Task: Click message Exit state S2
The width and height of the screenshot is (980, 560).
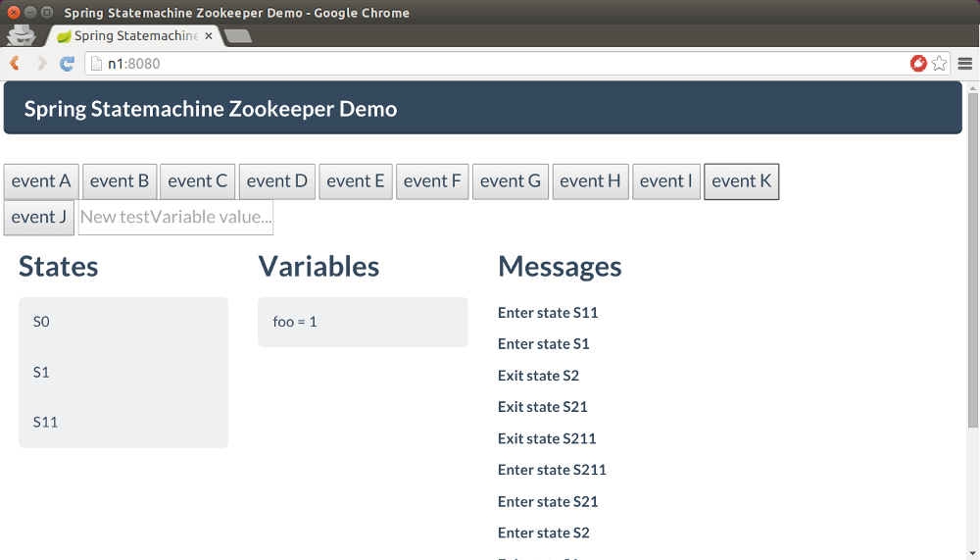Action: point(539,376)
